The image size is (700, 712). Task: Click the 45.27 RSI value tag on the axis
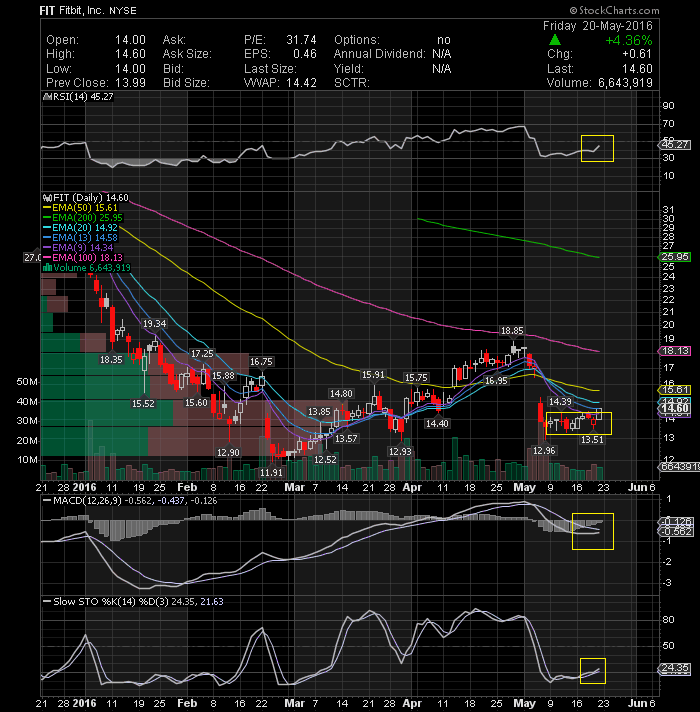pos(675,145)
